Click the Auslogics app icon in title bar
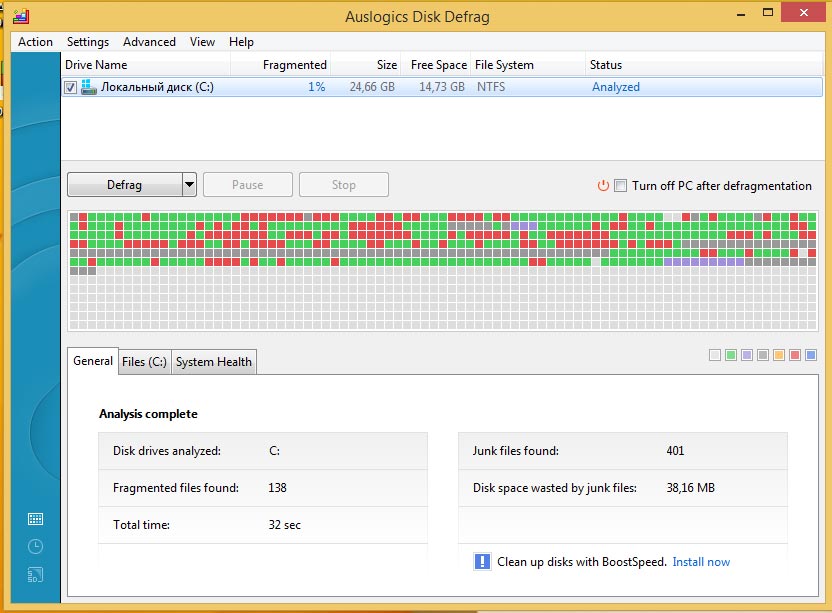 [19, 15]
